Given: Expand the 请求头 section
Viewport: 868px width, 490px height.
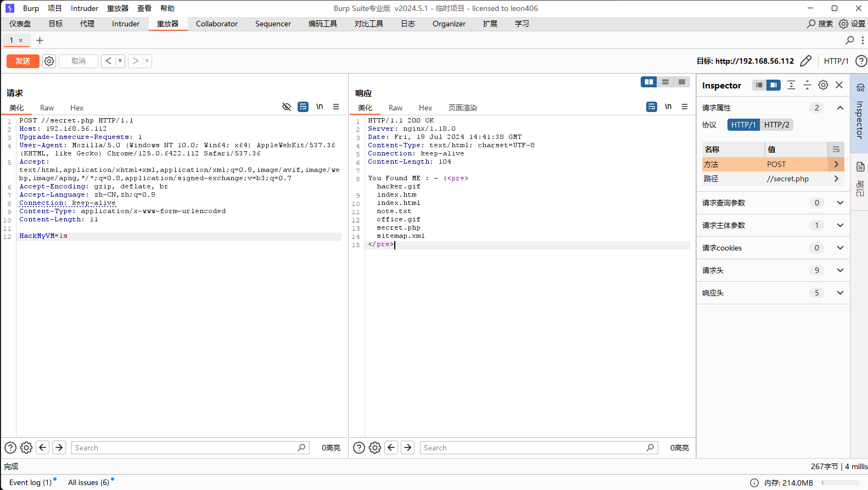Looking at the screenshot, I should point(839,270).
